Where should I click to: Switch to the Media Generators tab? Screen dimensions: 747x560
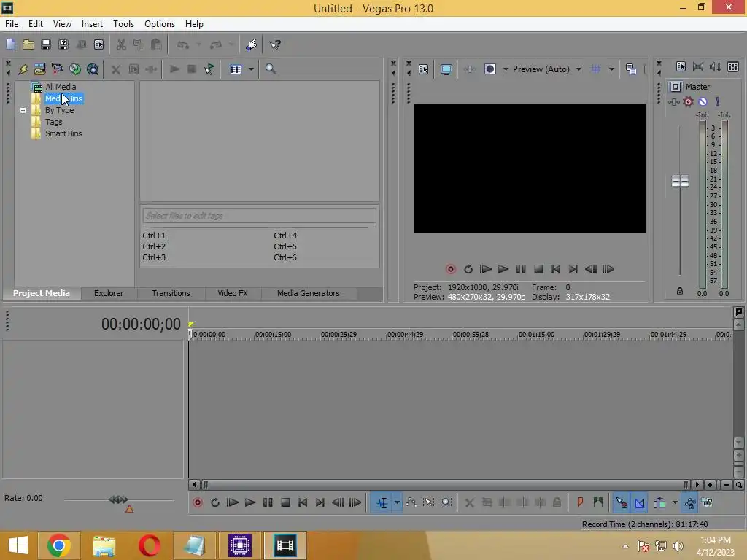[309, 293]
